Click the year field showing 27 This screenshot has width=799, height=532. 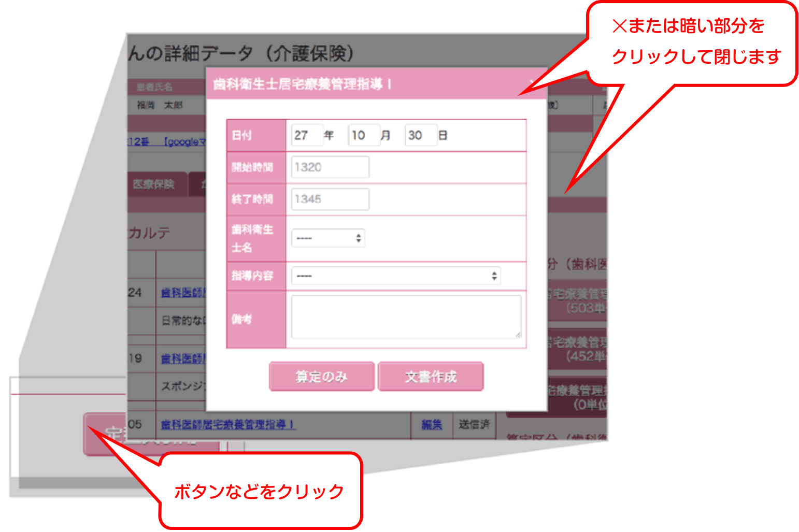(x=307, y=136)
